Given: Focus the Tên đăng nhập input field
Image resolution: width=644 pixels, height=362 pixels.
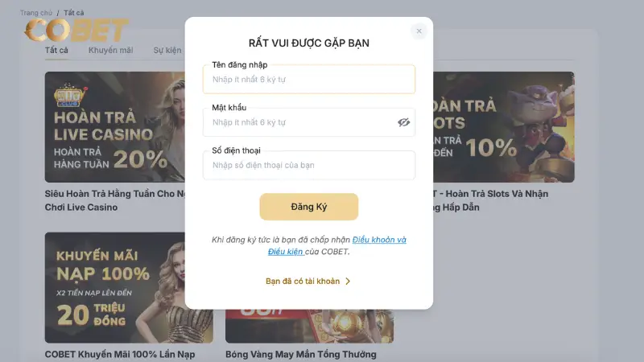Looking at the screenshot, I should (309, 79).
